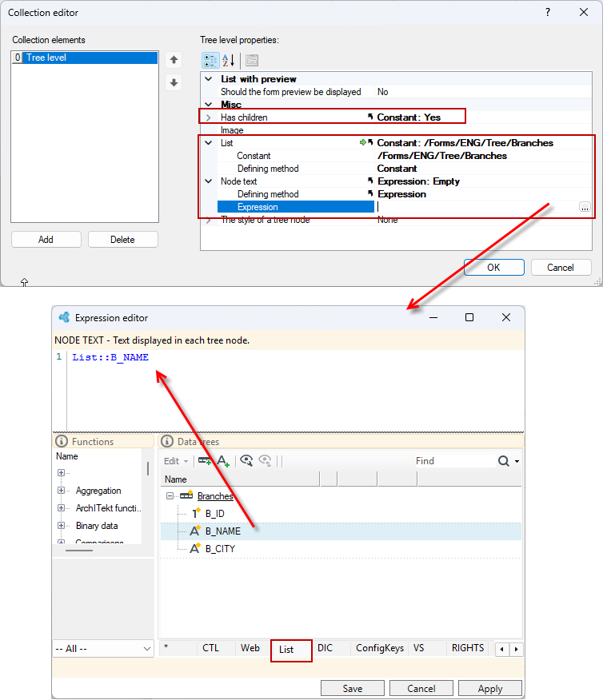Click in the Find search field
This screenshot has height=700, width=603.
tap(453, 461)
